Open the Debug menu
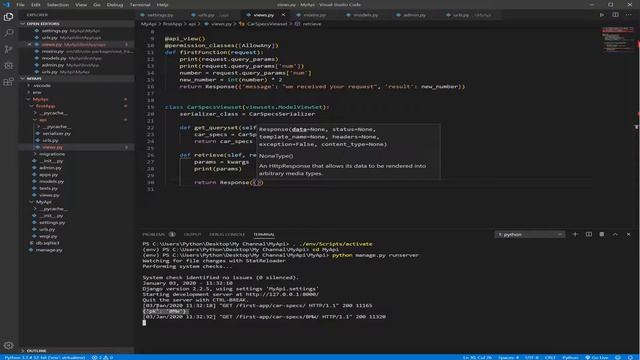Viewport: 640px width, 360px height. pos(115,4)
